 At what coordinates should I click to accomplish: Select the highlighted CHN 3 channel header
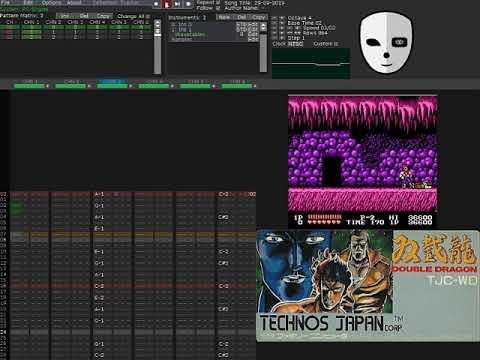[x=112, y=81]
